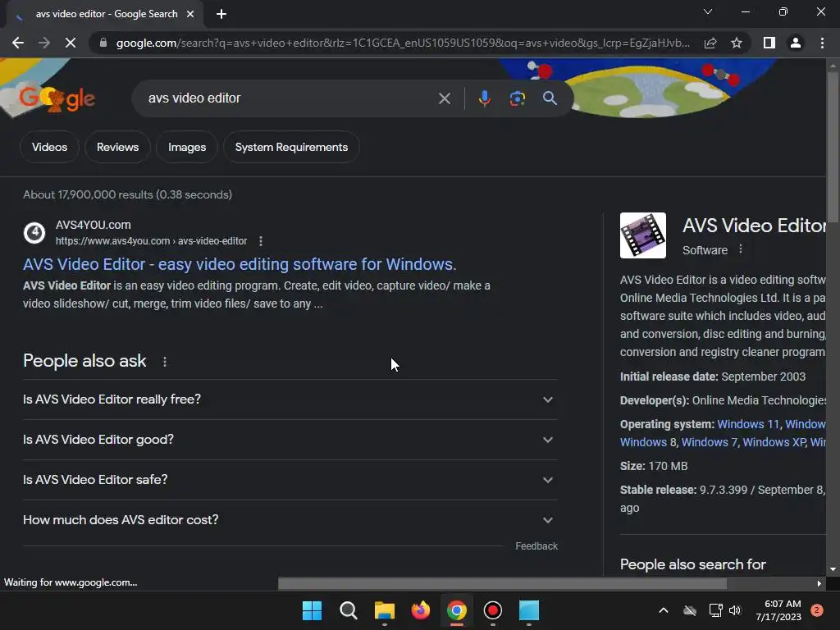Search by voice microphone icon
Viewport: 840px width, 630px height.
[484, 98]
